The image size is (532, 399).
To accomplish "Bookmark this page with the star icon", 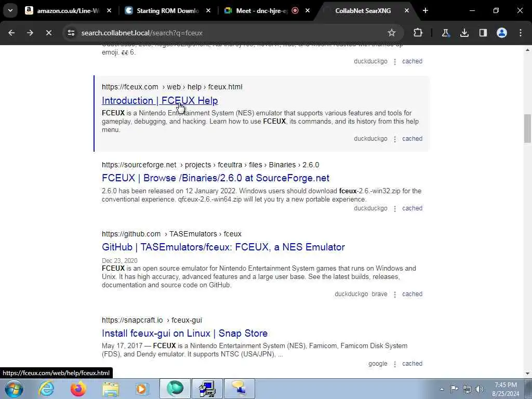I will click(x=392, y=33).
